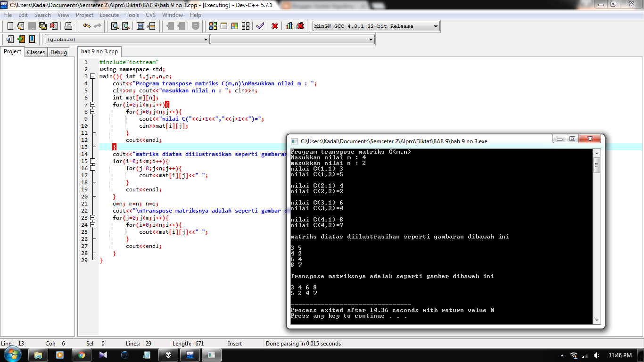Collapse the main function fold on line 3
This screenshot has width=644, height=362.
tap(93, 76)
